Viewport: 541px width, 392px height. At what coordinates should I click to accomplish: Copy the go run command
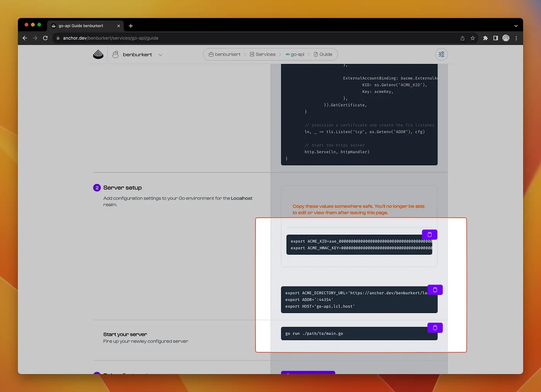coord(435,328)
